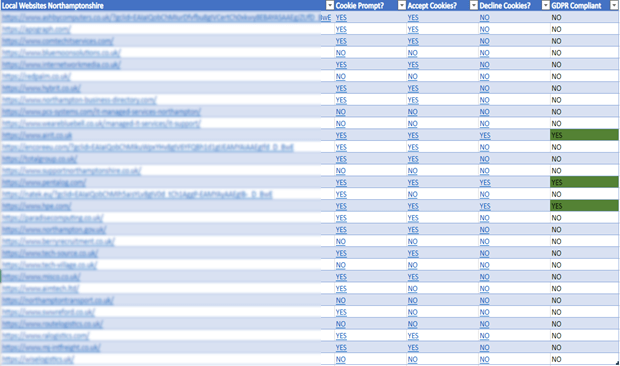Visit the hpe.com link

pos(37,206)
